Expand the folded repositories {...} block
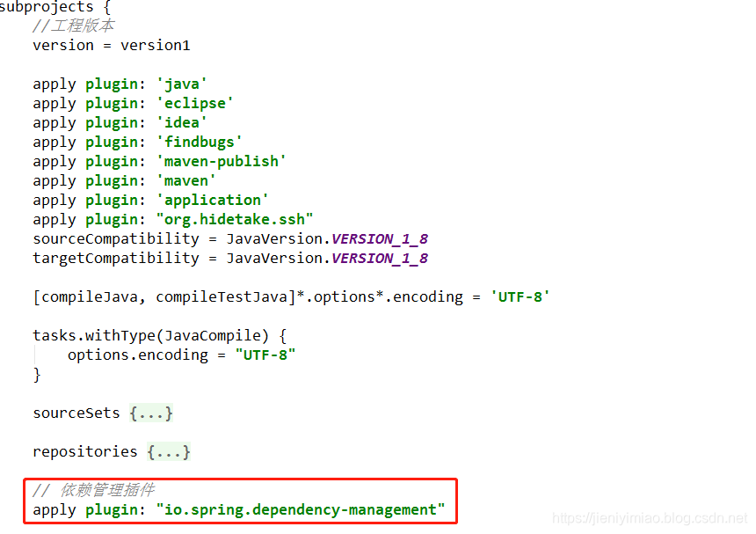Viewport: 756px width, 534px height. (x=169, y=452)
